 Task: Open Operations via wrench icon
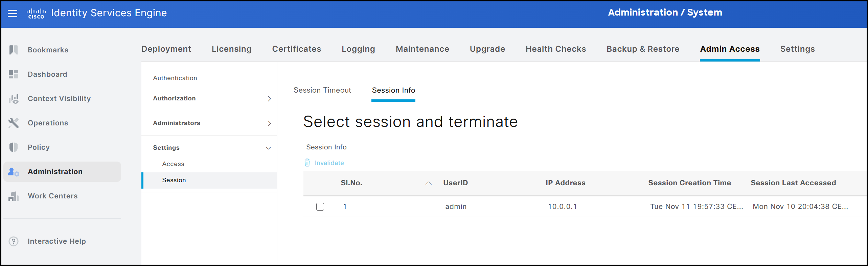(14, 123)
